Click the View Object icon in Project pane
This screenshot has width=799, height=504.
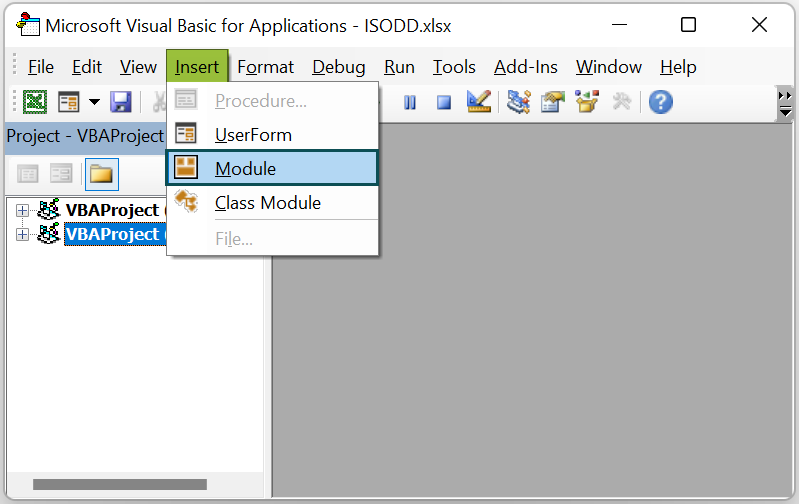[x=61, y=174]
